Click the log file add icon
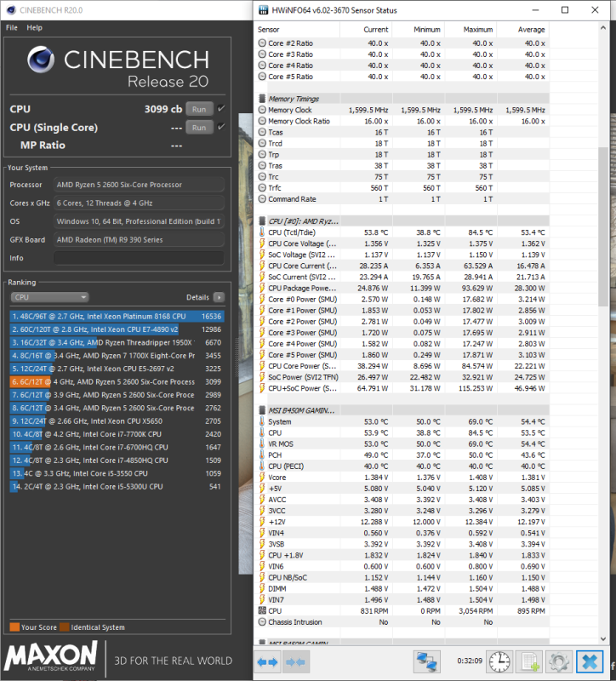 (529, 661)
